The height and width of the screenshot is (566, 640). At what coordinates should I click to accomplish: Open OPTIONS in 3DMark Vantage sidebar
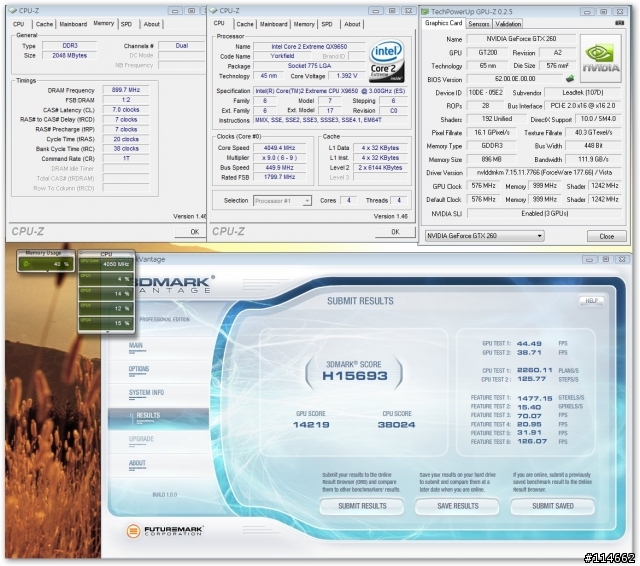click(139, 369)
